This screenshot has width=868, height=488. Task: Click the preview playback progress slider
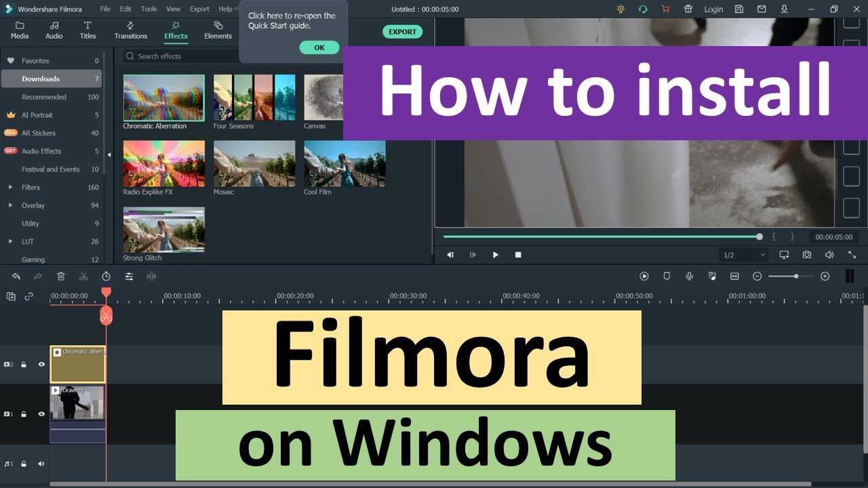tap(601, 237)
